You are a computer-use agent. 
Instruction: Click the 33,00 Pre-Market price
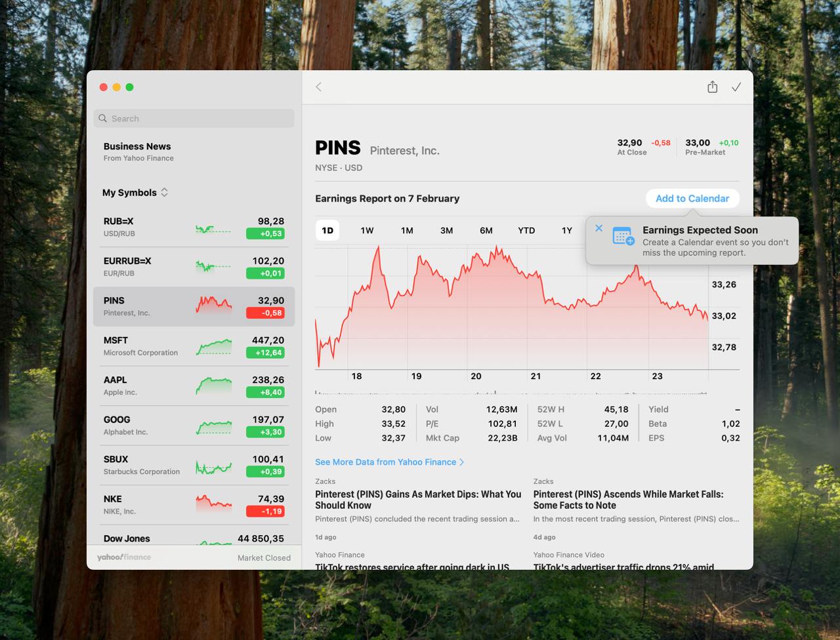click(x=698, y=142)
